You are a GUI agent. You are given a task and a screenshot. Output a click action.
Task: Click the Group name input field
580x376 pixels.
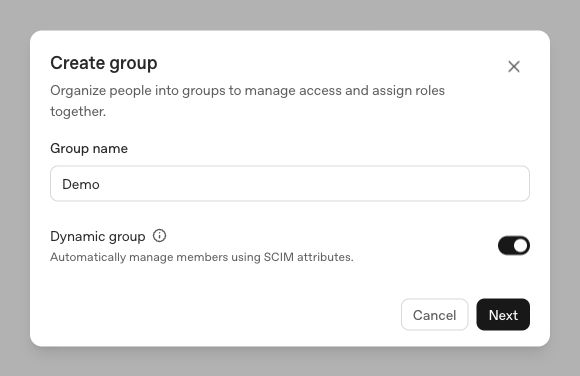(290, 184)
